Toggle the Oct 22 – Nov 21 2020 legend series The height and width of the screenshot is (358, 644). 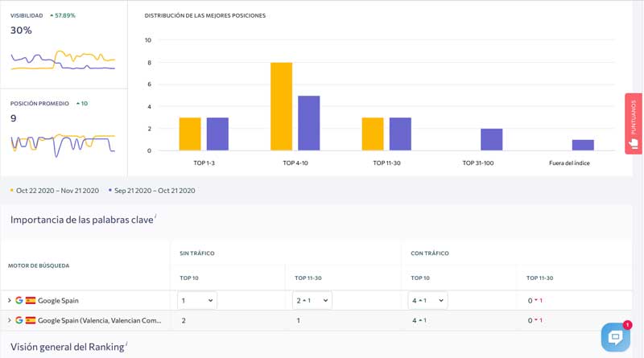(x=55, y=191)
